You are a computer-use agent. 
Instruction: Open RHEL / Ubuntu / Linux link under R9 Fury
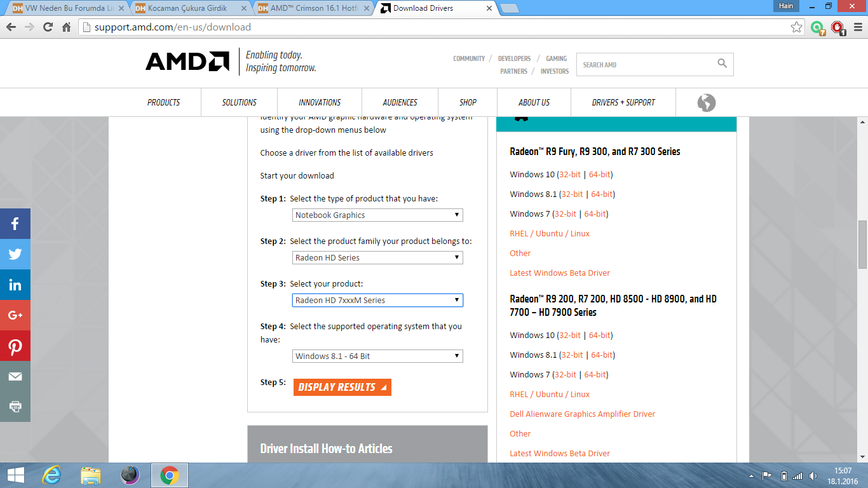coord(550,233)
